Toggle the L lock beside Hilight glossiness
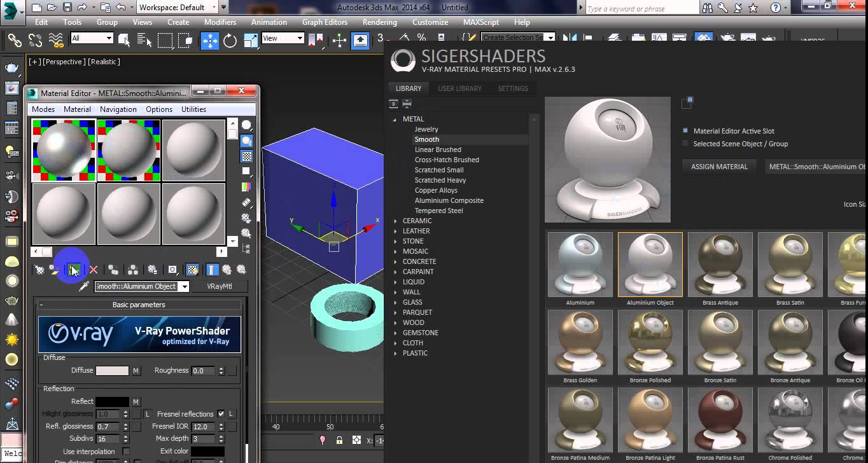 pos(147,414)
